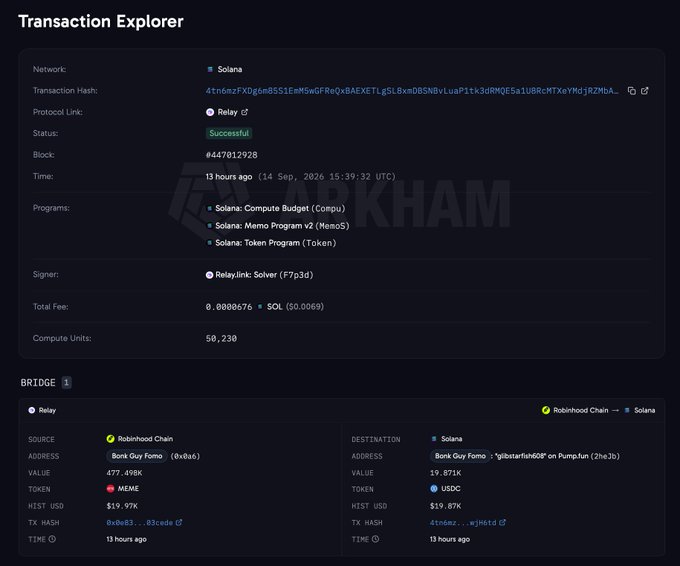This screenshot has width=680, height=566.
Task: Open glibstarfish608 on Pump.fun address
Action: 557,456
